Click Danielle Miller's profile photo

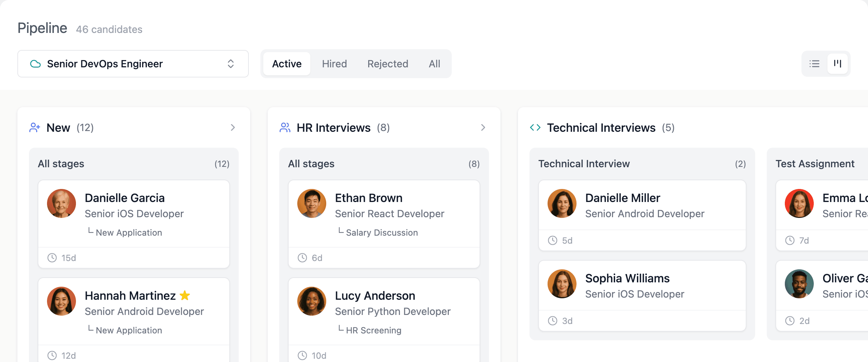coord(562,203)
